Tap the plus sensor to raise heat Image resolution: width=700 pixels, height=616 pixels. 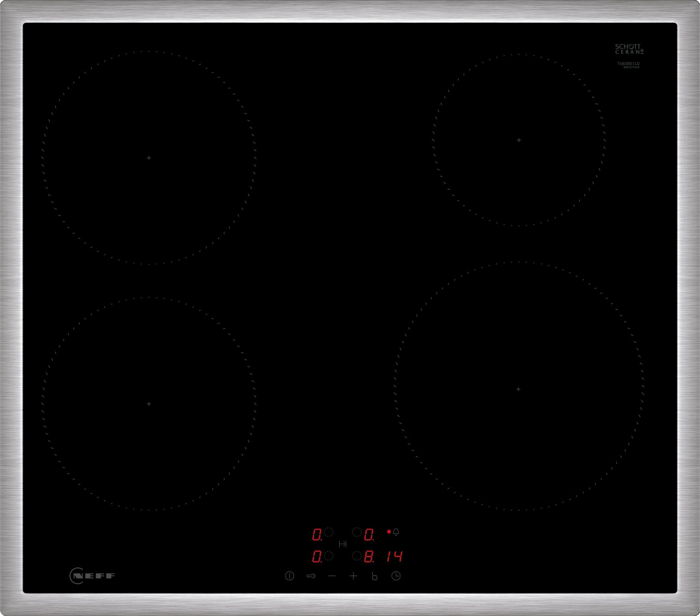click(354, 576)
